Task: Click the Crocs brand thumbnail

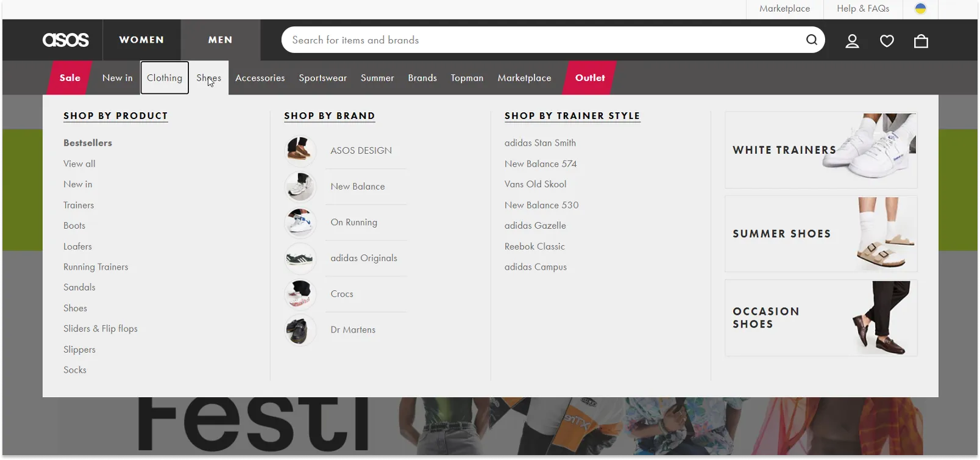Action: click(x=300, y=293)
